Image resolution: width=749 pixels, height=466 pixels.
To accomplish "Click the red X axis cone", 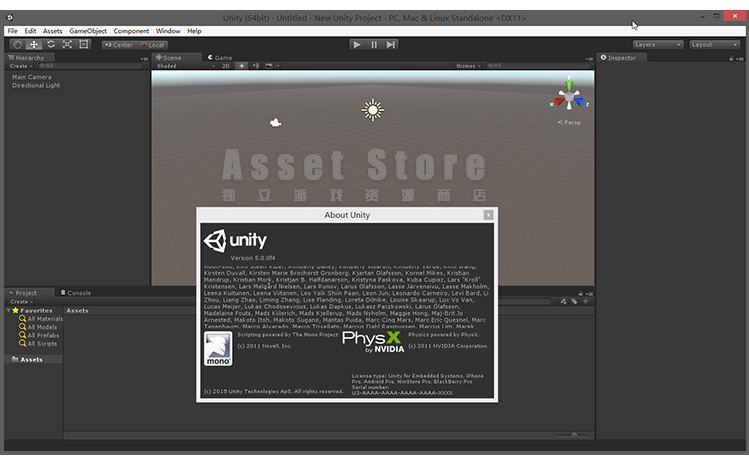I will 558,102.
